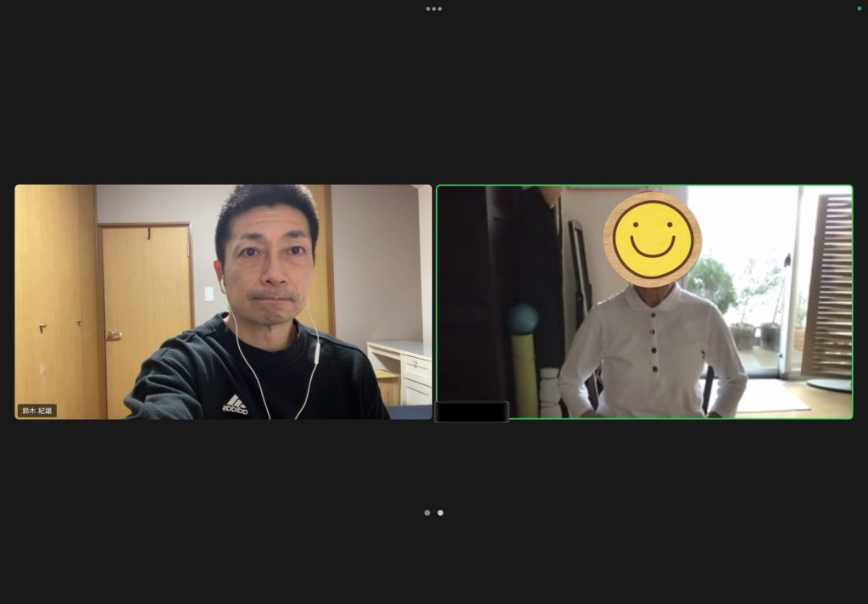
Task: Tap the green camera indicator dot
Action: (859, 8)
